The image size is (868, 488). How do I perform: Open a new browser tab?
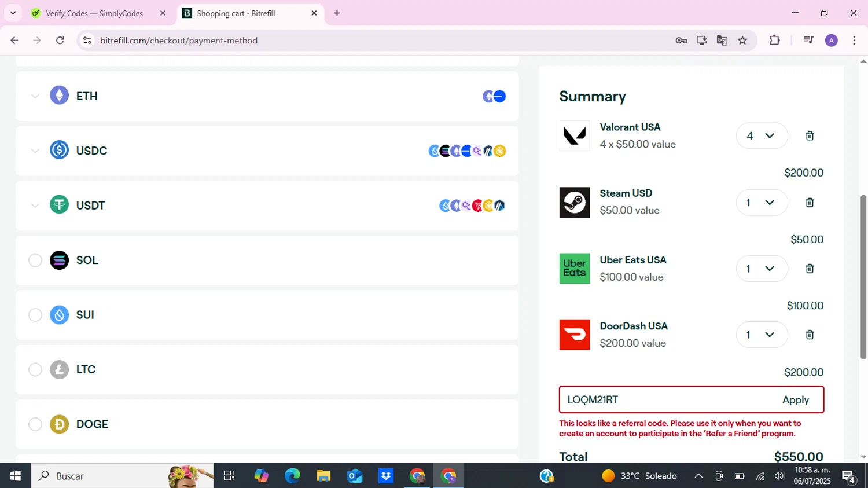point(337,13)
